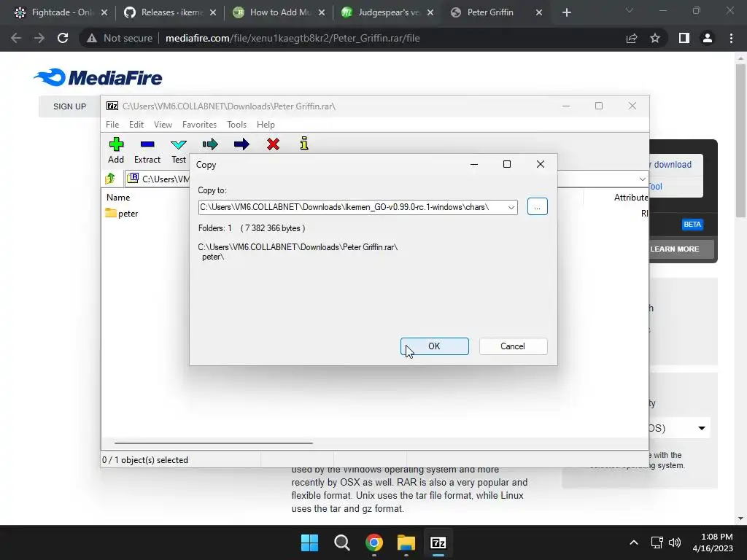Select the peter folder in the file list

(122, 214)
